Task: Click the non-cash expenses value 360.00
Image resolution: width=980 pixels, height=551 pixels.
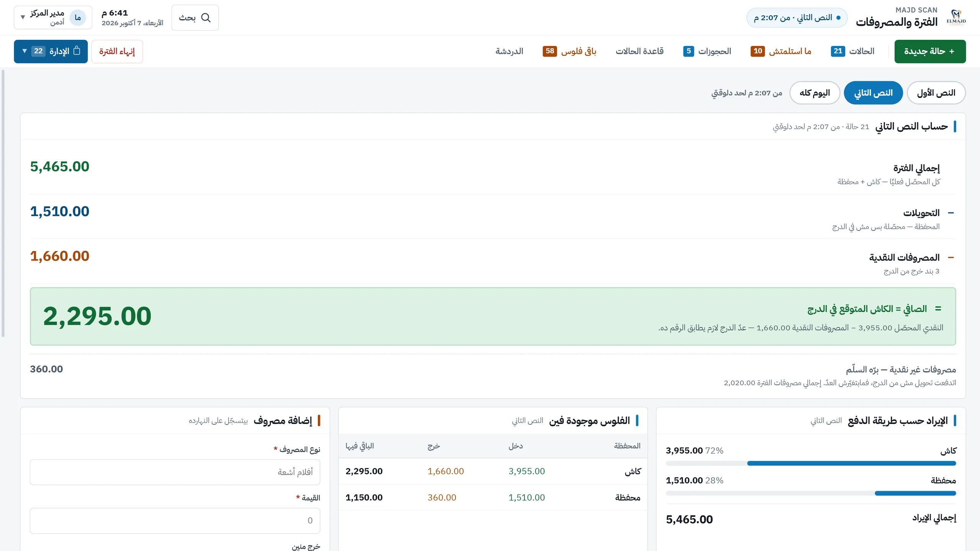Action: point(46,369)
